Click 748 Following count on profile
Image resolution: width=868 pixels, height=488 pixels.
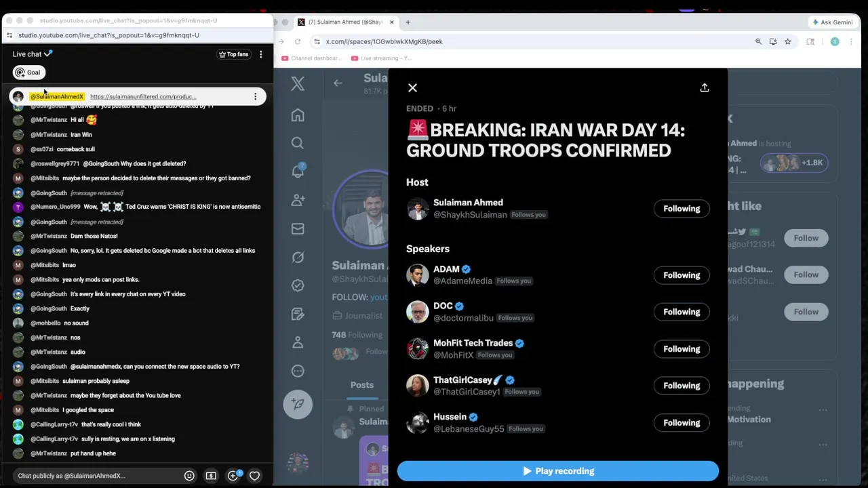click(x=357, y=335)
